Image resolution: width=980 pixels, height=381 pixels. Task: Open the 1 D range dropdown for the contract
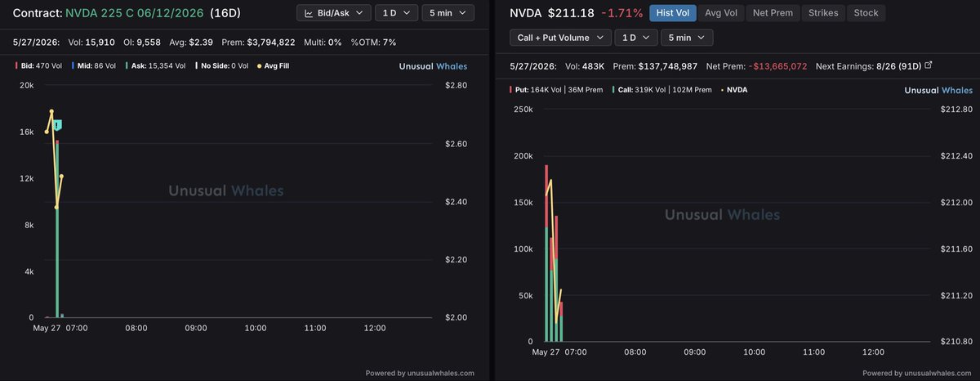[394, 13]
